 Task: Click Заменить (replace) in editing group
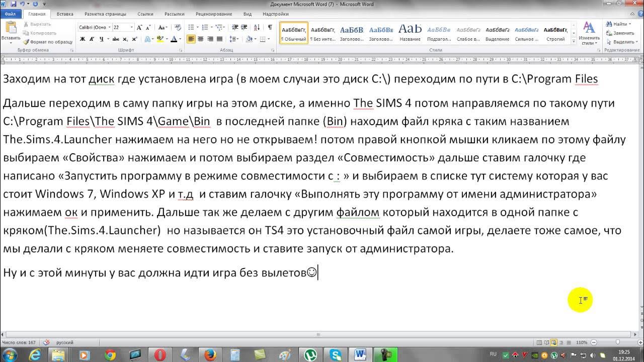tap(620, 33)
